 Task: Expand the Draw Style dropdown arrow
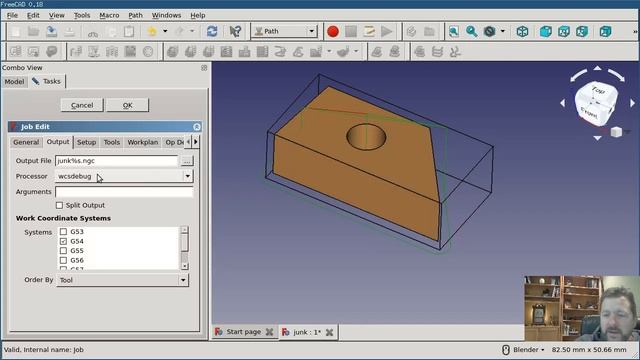502,31
